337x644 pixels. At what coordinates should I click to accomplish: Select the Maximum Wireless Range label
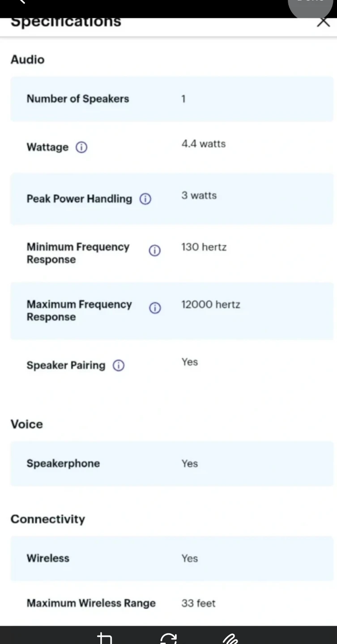click(91, 603)
